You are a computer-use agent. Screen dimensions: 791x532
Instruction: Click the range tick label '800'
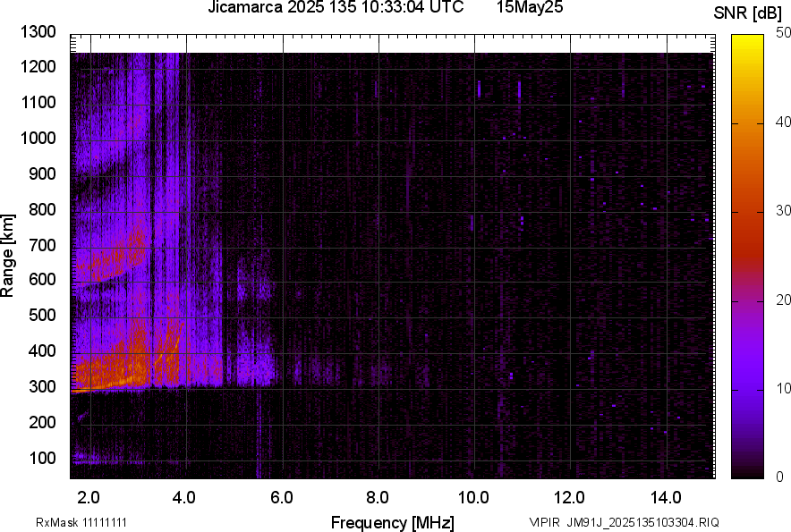point(42,209)
